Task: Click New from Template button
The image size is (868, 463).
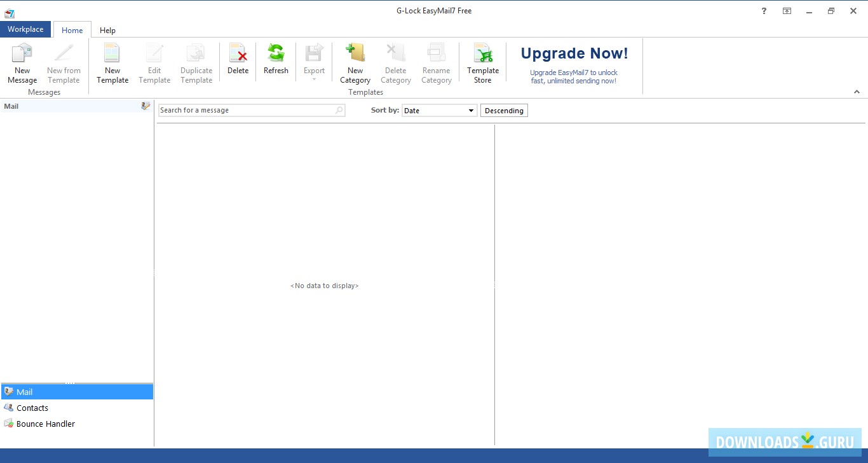Action: [x=64, y=64]
